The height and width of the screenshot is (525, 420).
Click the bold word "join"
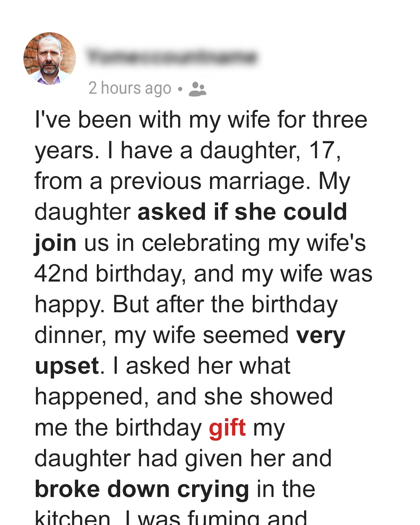[56, 243]
